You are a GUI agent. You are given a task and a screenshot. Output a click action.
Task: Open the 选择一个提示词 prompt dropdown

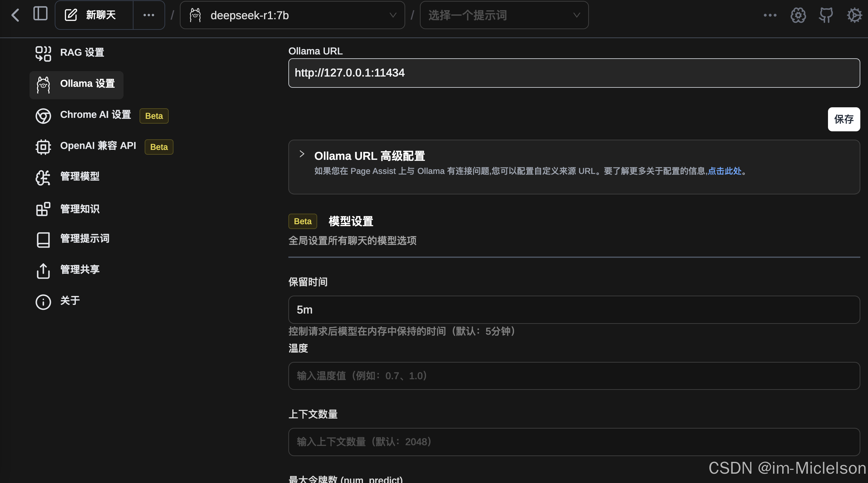(504, 15)
